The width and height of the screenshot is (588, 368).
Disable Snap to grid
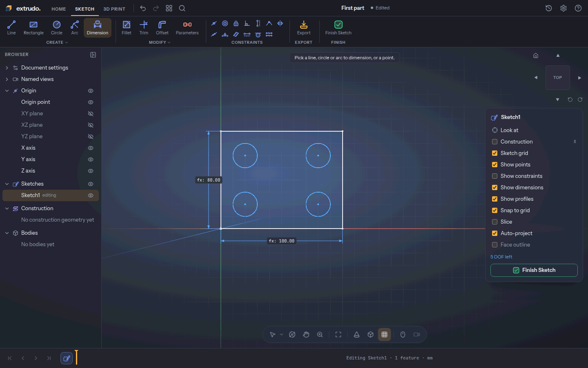coord(494,211)
